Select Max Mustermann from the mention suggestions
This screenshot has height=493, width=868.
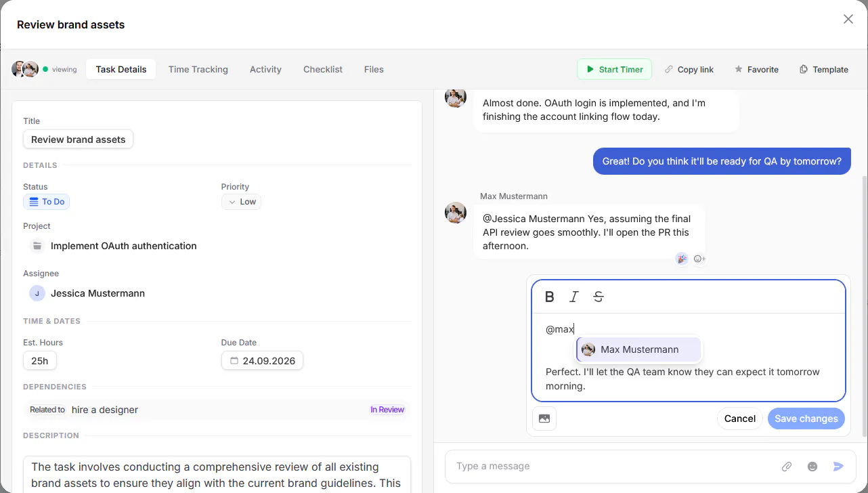(x=638, y=349)
